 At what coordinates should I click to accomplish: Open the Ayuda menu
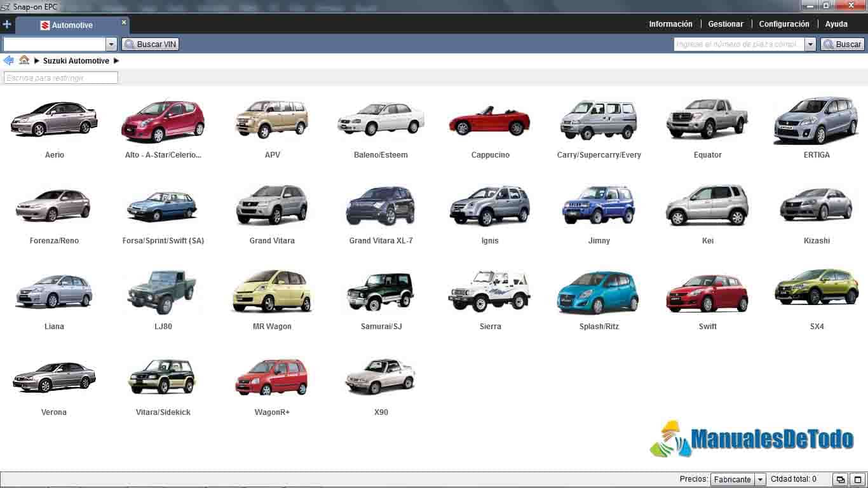(836, 24)
